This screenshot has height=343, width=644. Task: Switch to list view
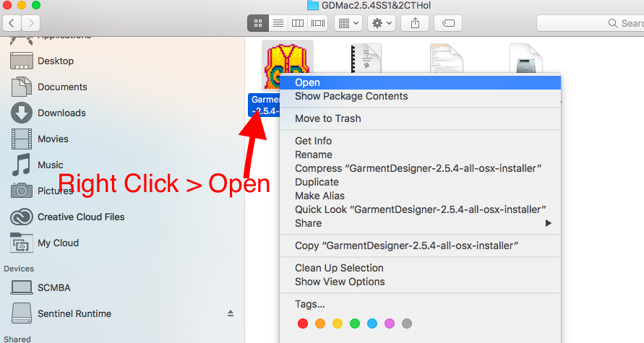pos(278,23)
